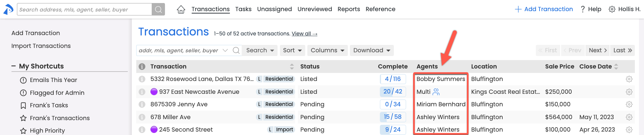Go to the Unassigned tab
The width and height of the screenshot is (644, 135).
pyautogui.click(x=274, y=9)
